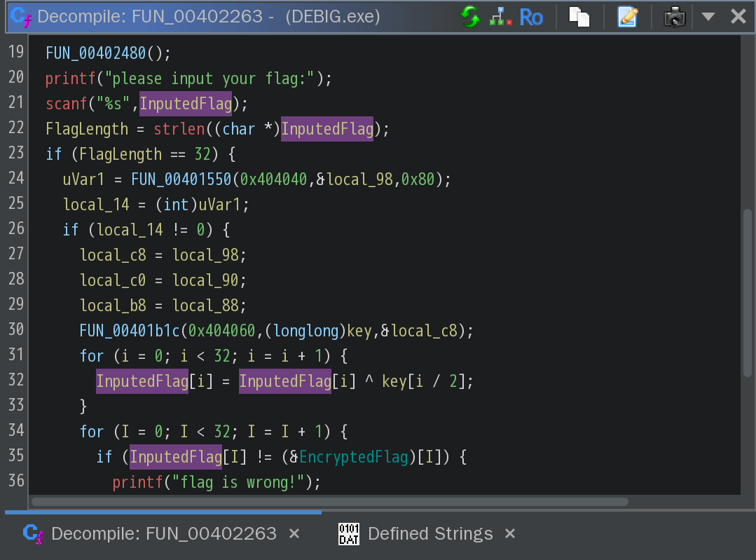The width and height of the screenshot is (756, 560).
Task: Select the Decompile: FUN_00402263 tab
Action: (x=163, y=534)
